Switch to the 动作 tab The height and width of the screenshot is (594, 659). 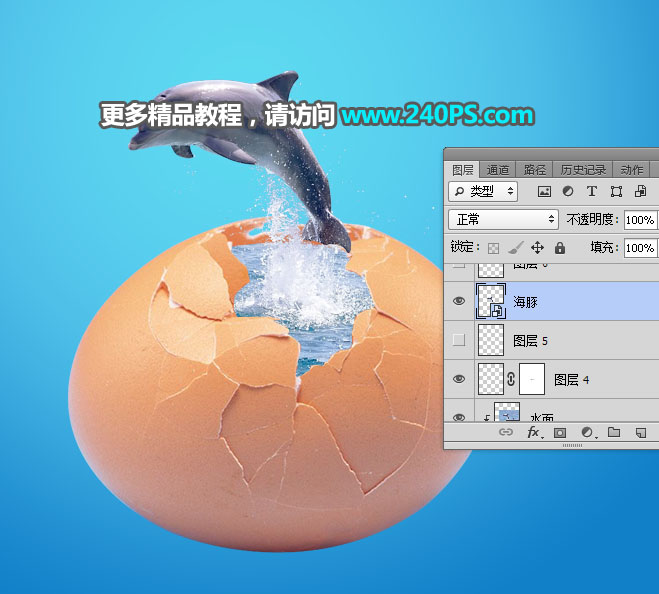[x=632, y=170]
